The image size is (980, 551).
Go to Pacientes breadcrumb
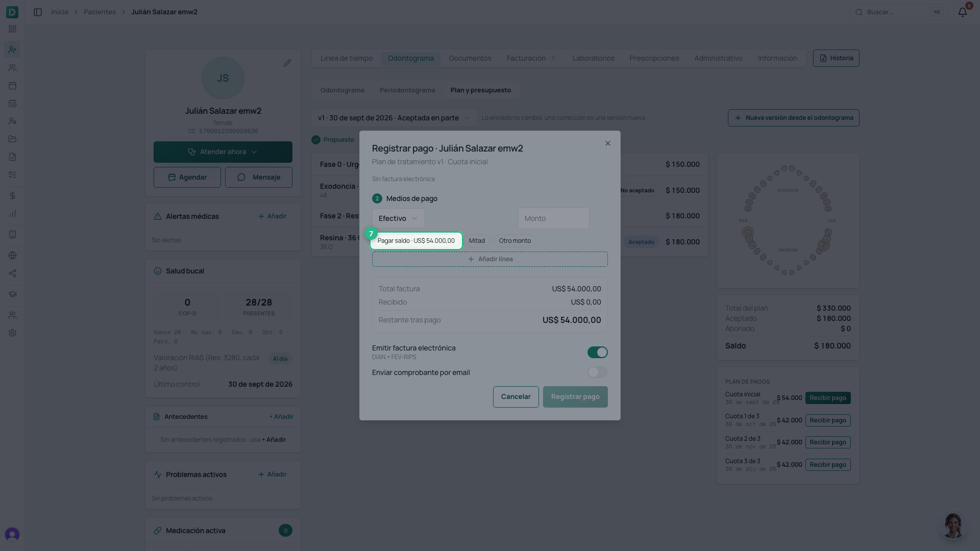click(x=100, y=12)
